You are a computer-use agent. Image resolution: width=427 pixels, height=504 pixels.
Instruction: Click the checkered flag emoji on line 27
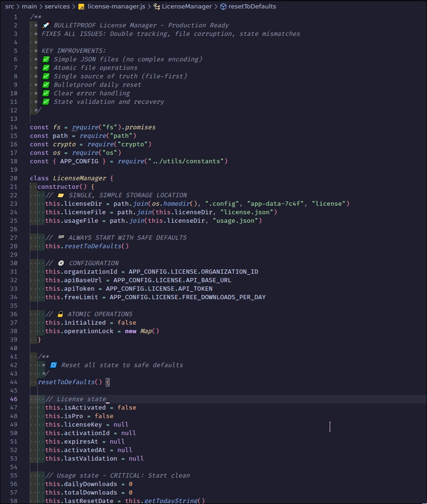[x=61, y=237]
